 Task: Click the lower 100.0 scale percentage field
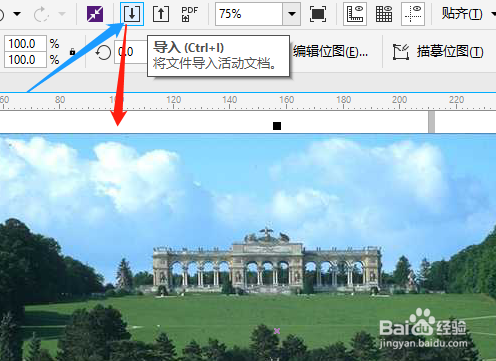tap(25, 60)
